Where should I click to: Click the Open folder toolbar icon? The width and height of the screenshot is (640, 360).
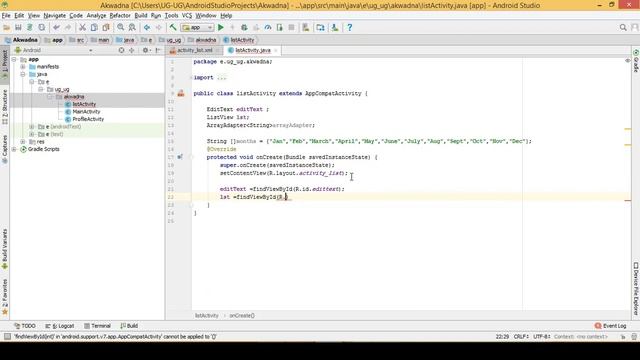[x=7, y=28]
